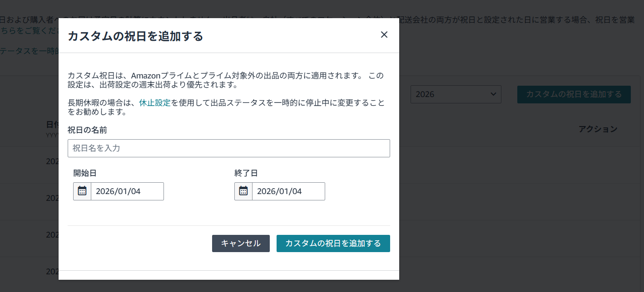Click the 日付 column header behind dialog
Screen dimensions: 644x292
52,125
